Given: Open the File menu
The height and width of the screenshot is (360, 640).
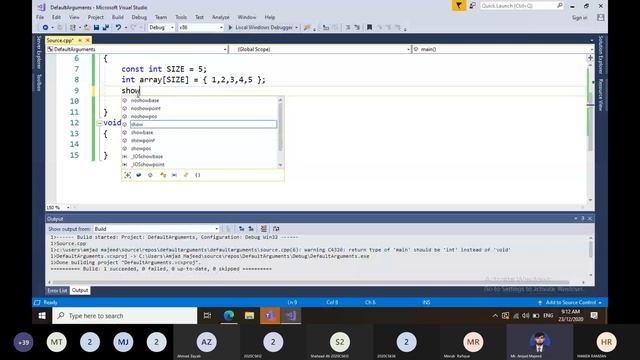Looking at the screenshot, I should click(x=40, y=17).
